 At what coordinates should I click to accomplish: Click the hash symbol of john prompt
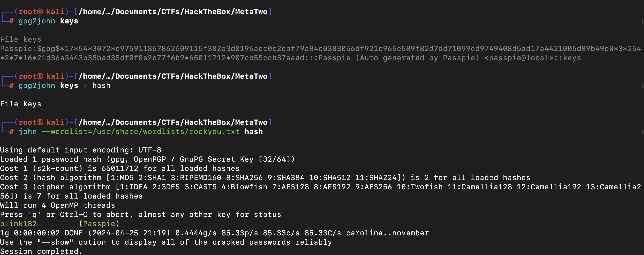pos(12,132)
